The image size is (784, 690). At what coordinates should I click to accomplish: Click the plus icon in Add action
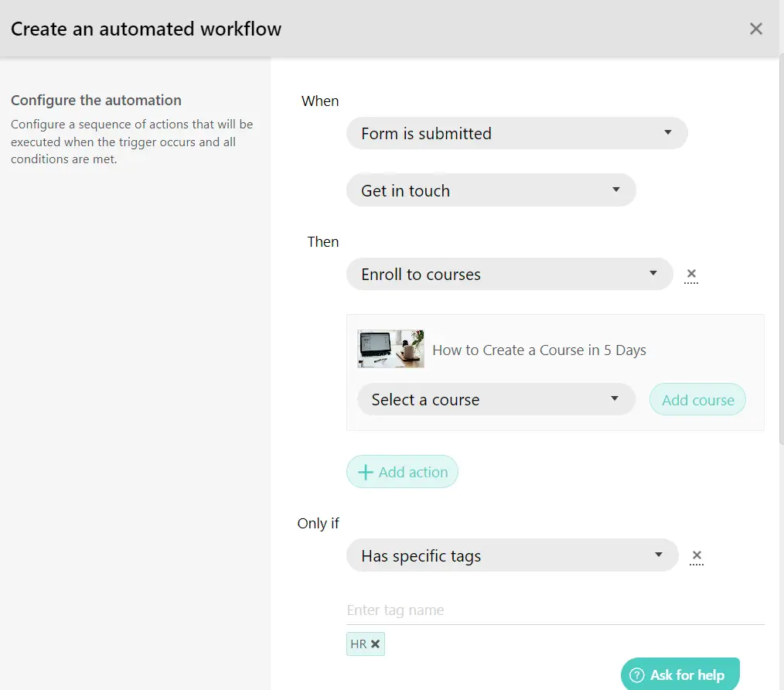click(366, 472)
